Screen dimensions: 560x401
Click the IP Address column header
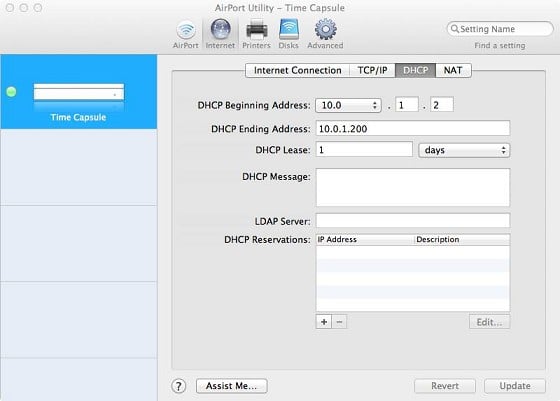365,240
